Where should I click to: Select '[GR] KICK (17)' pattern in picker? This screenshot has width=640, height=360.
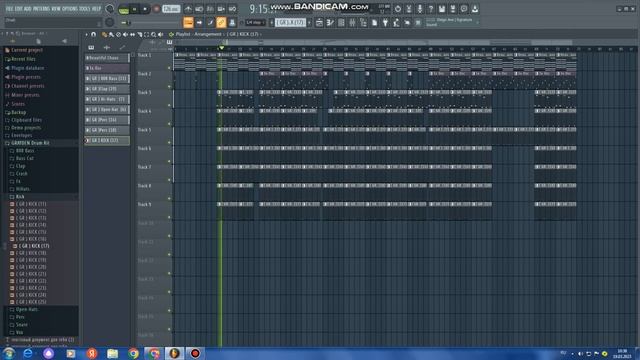107,140
